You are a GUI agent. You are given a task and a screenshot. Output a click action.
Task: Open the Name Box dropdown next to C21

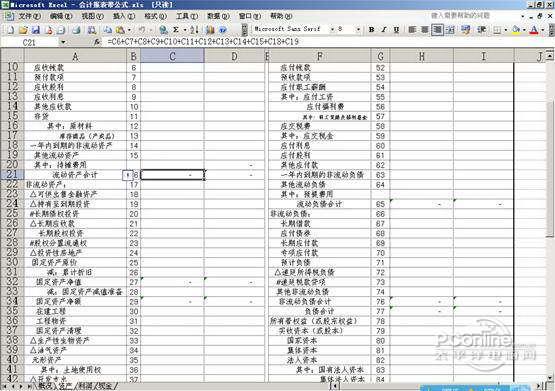click(63, 42)
